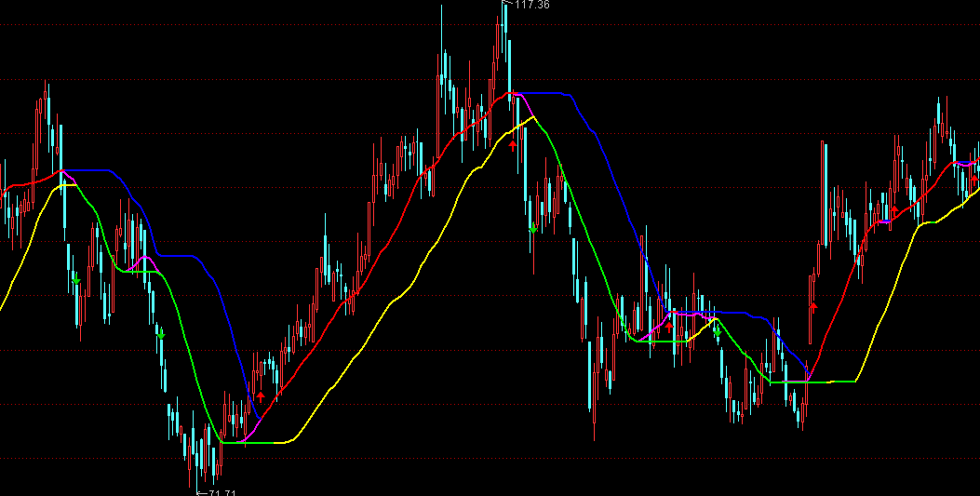Select the red buy arrow beneath the 117.36 peak

point(513,145)
